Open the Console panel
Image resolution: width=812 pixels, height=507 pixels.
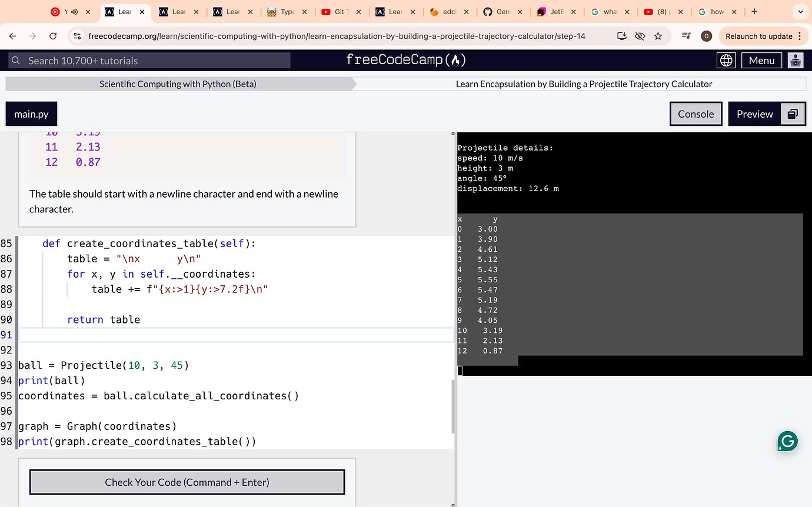coord(695,114)
